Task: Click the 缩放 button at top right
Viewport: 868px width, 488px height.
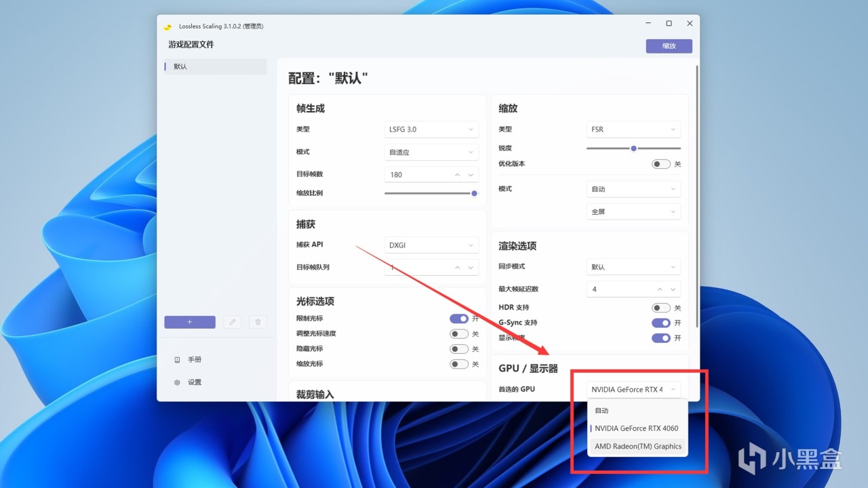Action: pos(669,46)
